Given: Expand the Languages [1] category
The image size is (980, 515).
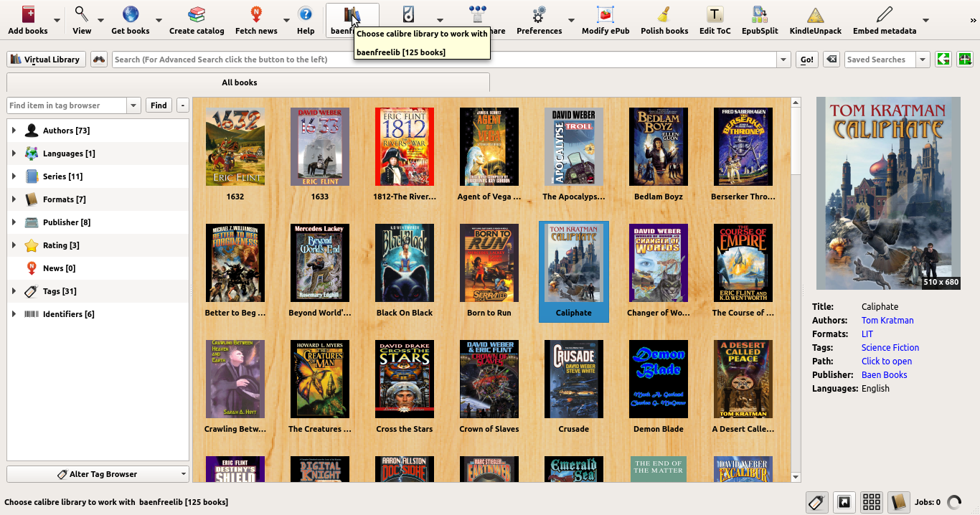Looking at the screenshot, I should point(14,153).
